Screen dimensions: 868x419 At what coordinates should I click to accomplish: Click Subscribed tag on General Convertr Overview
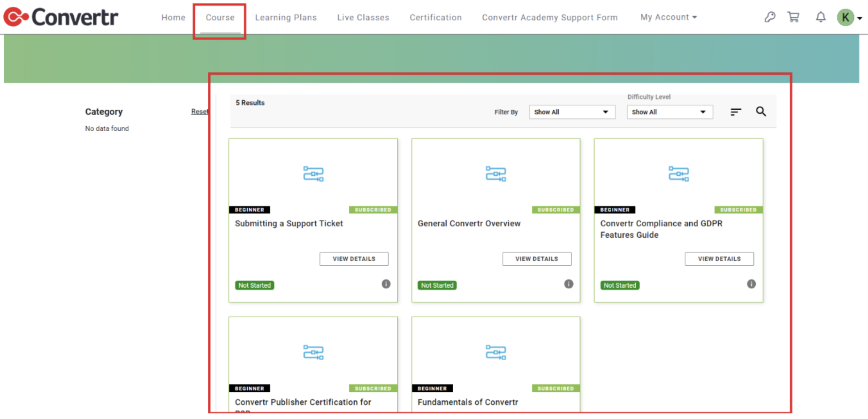click(x=556, y=209)
